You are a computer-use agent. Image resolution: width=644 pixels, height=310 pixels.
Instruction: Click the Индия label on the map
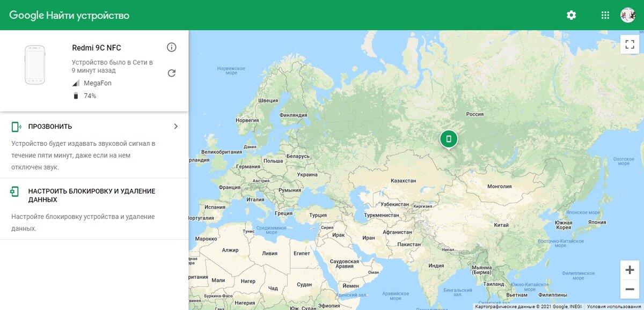(x=436, y=265)
